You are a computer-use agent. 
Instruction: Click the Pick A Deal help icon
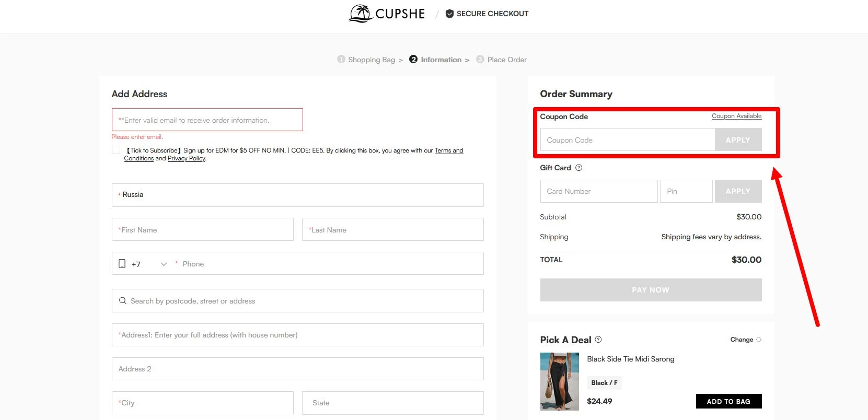pyautogui.click(x=598, y=340)
